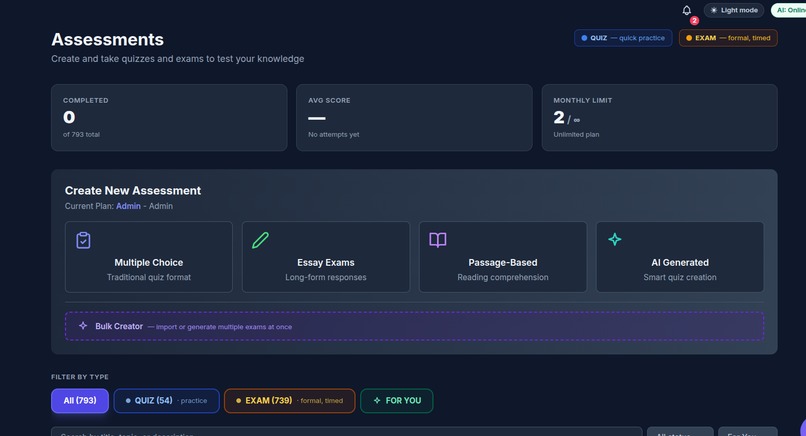Click the open book Passage-Based icon
Screen dimensions: 806x436
tap(437, 240)
